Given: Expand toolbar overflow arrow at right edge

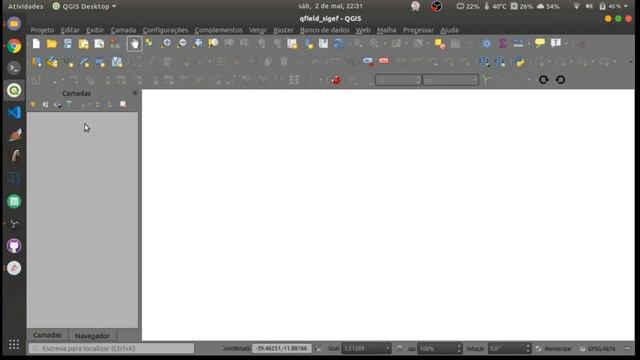Looking at the screenshot, I should tap(631, 62).
